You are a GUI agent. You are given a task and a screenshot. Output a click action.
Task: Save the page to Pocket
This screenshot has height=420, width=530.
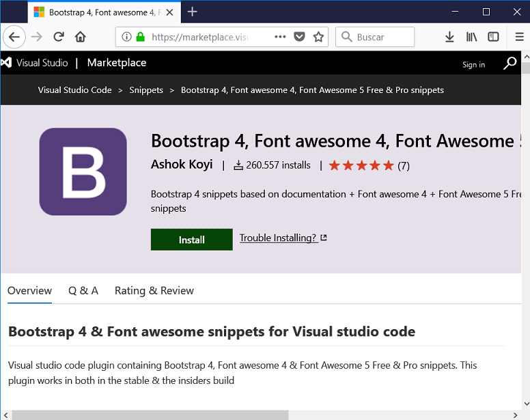coord(299,36)
